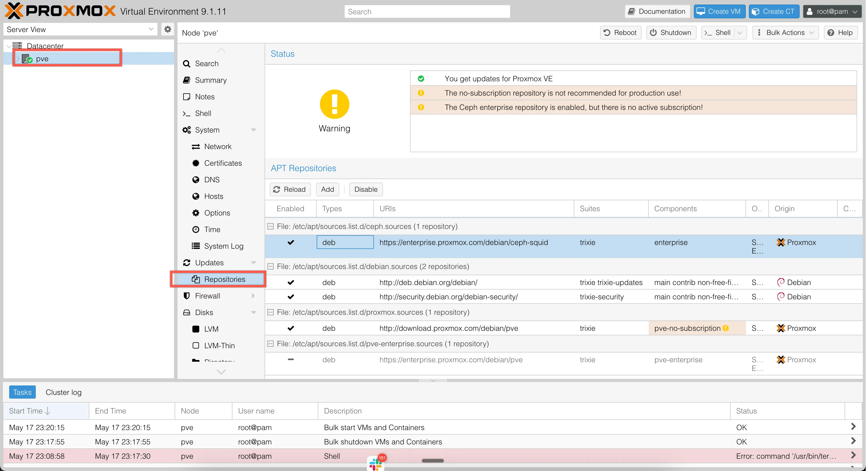The image size is (868, 471).
Task: Open the Bulk Actions dropdown
Action: [786, 33]
